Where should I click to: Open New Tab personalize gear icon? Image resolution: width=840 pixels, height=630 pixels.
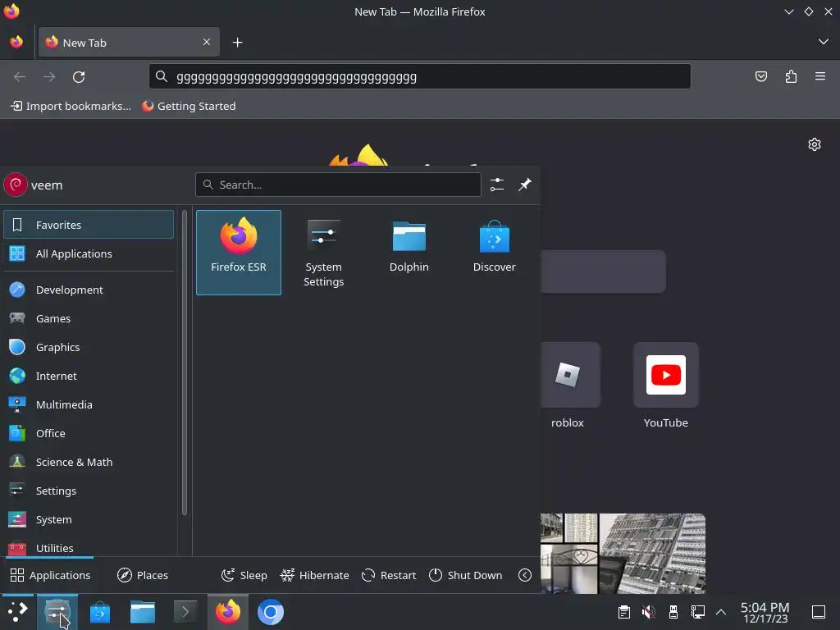point(815,144)
